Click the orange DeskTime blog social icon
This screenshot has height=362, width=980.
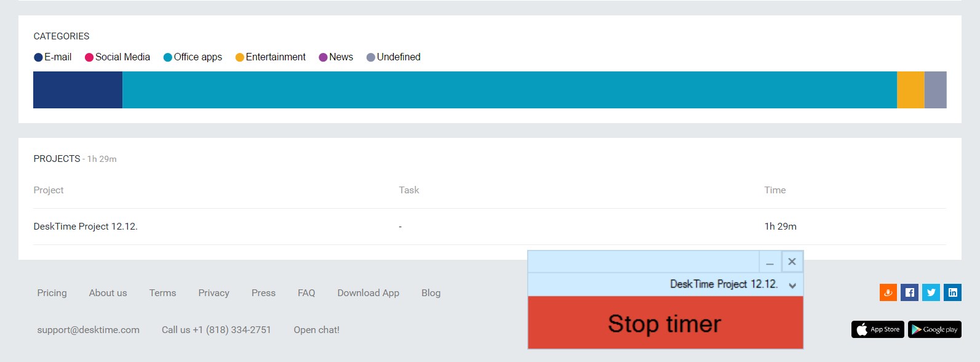click(888, 292)
